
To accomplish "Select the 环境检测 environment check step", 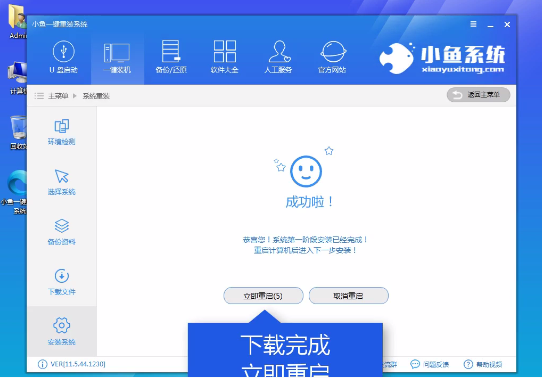I will click(x=62, y=132).
